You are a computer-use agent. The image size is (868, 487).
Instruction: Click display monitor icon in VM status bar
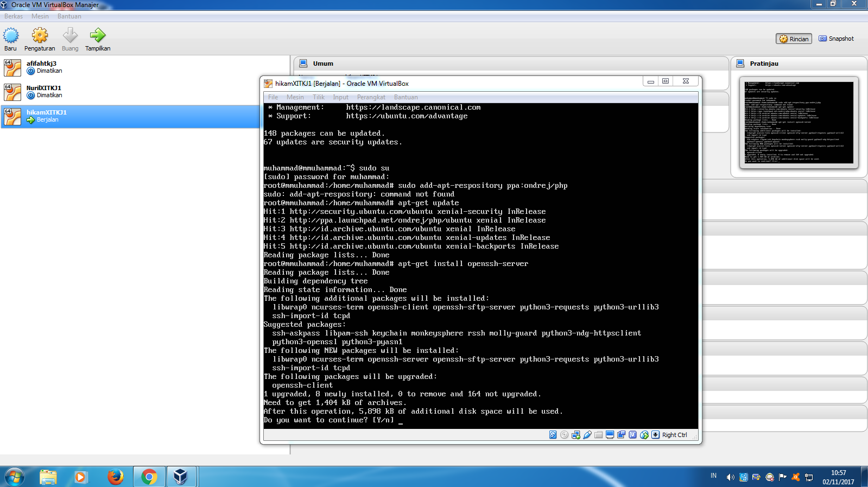[x=610, y=435]
